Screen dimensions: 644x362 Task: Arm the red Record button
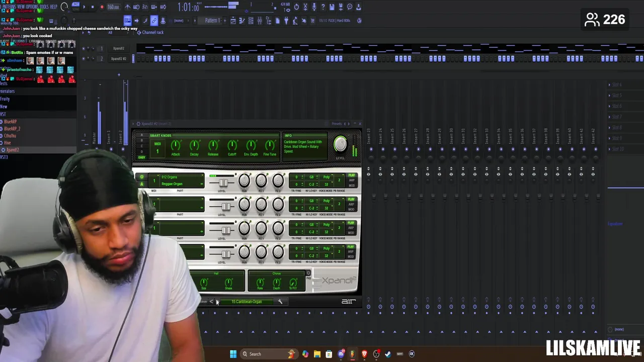pyautogui.click(x=102, y=7)
